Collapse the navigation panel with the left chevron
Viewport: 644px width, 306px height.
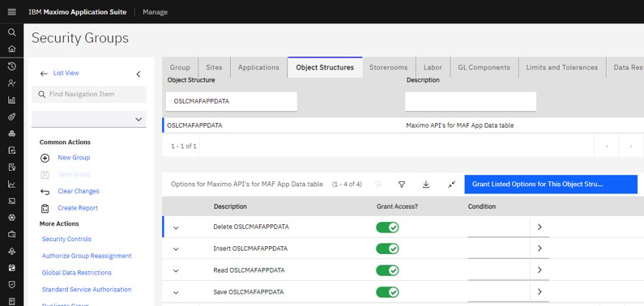pos(139,74)
